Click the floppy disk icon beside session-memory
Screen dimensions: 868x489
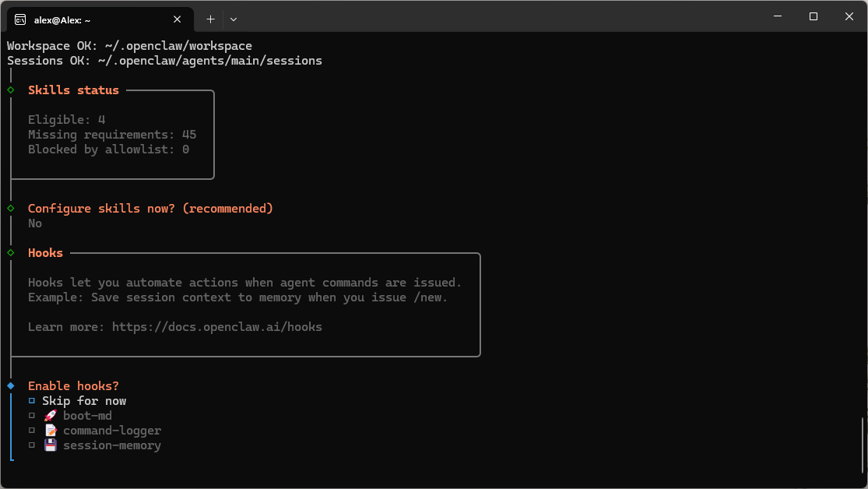[50, 445]
